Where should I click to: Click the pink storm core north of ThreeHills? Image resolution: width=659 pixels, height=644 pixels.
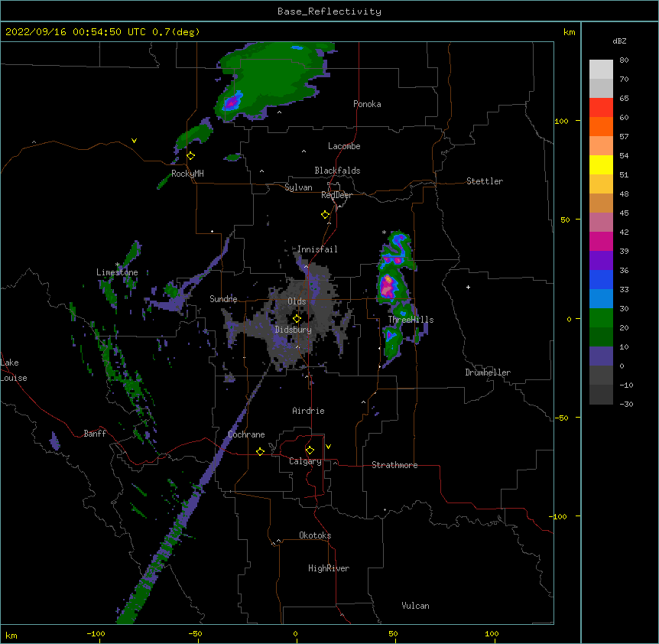coord(387,287)
